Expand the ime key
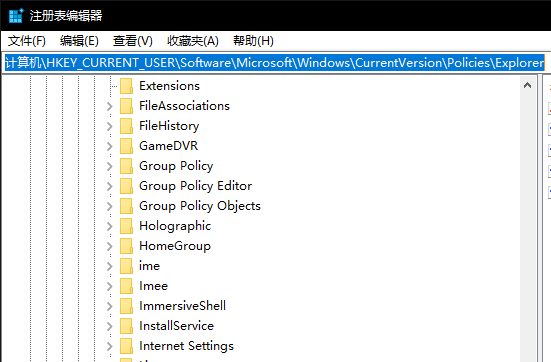The image size is (551, 362). [x=110, y=266]
